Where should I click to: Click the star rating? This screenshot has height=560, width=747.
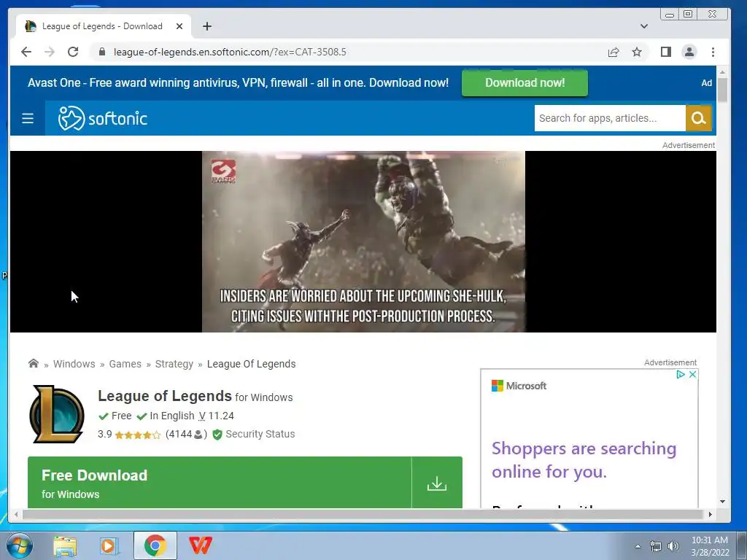(138, 435)
